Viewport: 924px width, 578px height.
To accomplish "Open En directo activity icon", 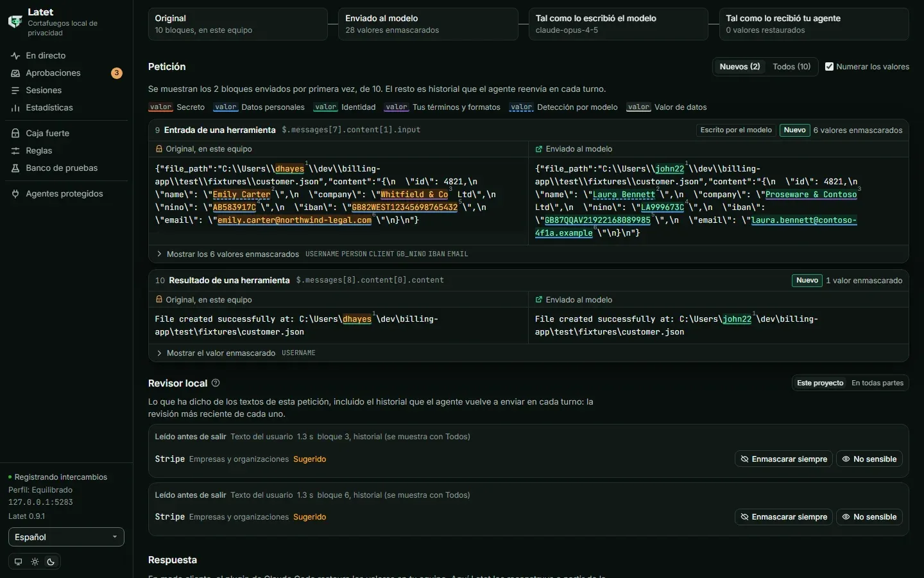I will 15,56.
